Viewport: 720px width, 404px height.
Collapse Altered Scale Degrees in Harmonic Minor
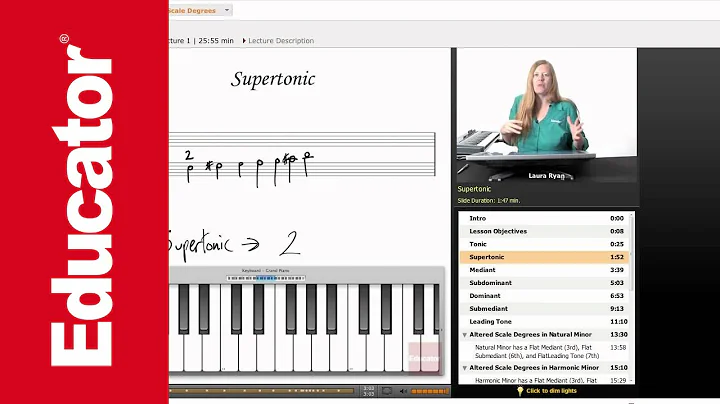464,368
